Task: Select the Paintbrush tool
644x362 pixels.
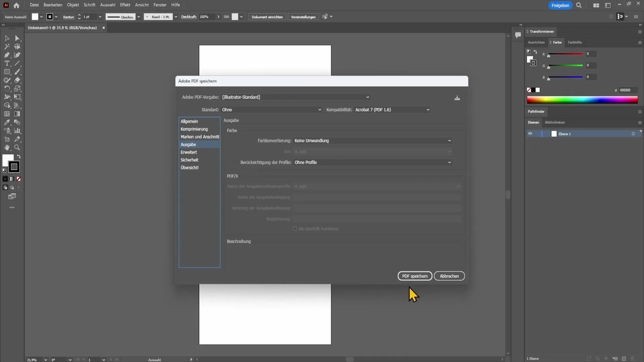Action: click(17, 72)
